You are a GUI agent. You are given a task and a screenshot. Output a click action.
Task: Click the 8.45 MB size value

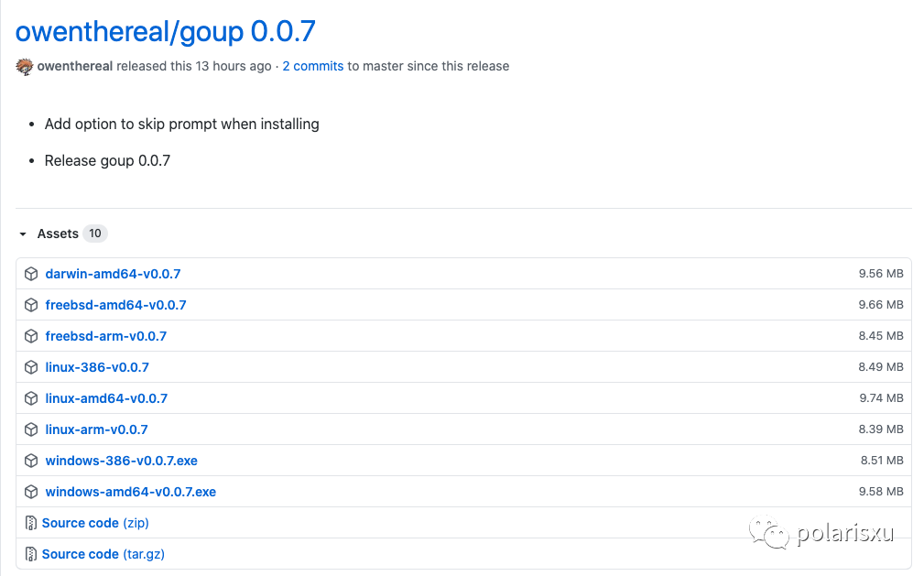coord(881,336)
